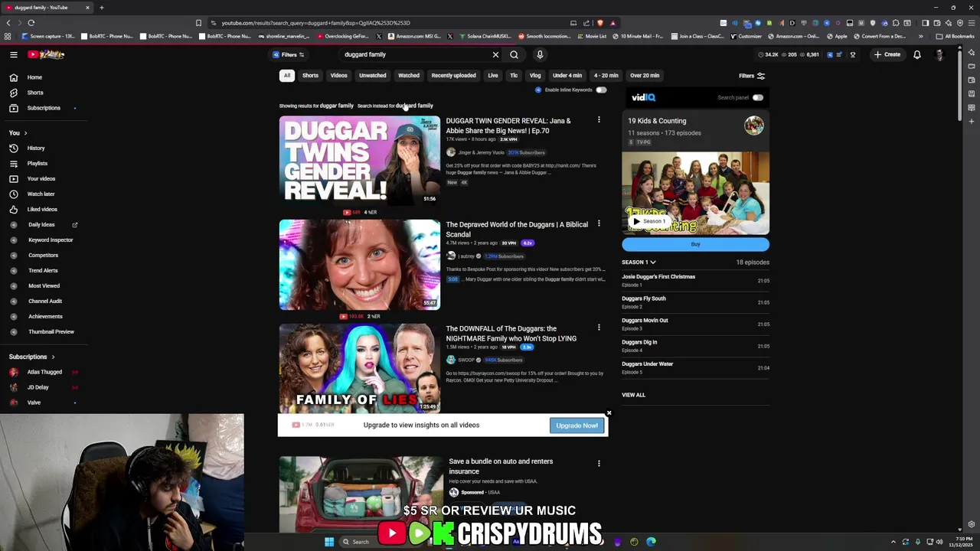Search instead for duggard family

point(414,106)
